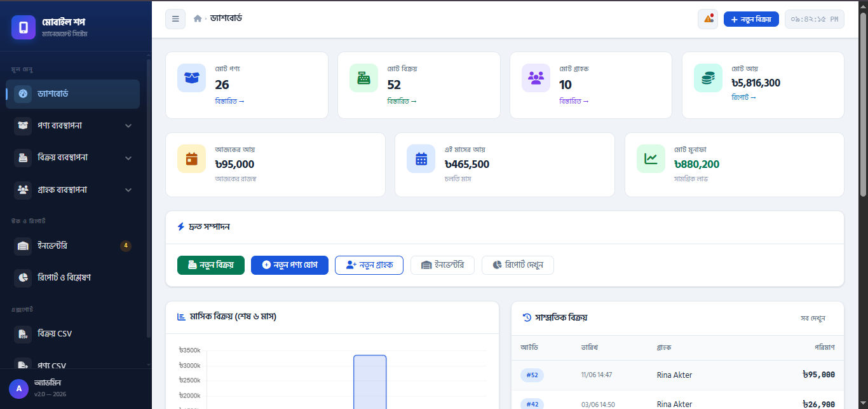Image resolution: width=868 pixels, height=409 pixels.
Task: Click সব দেখুন in recent sales
Action: (x=813, y=318)
